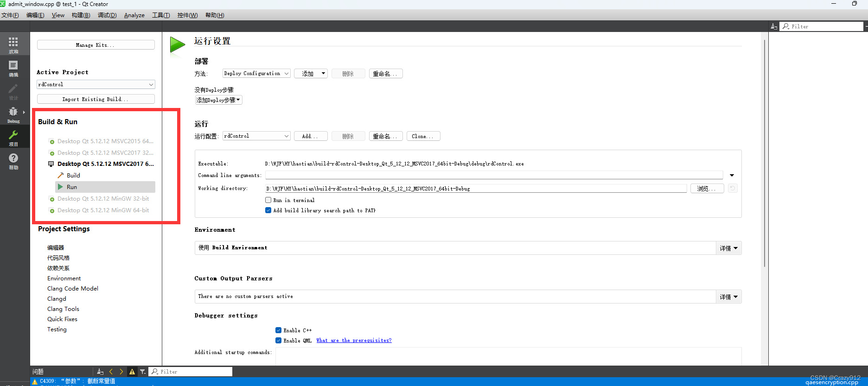Open the 调试(D) menu
868x386 pixels.
tap(107, 15)
